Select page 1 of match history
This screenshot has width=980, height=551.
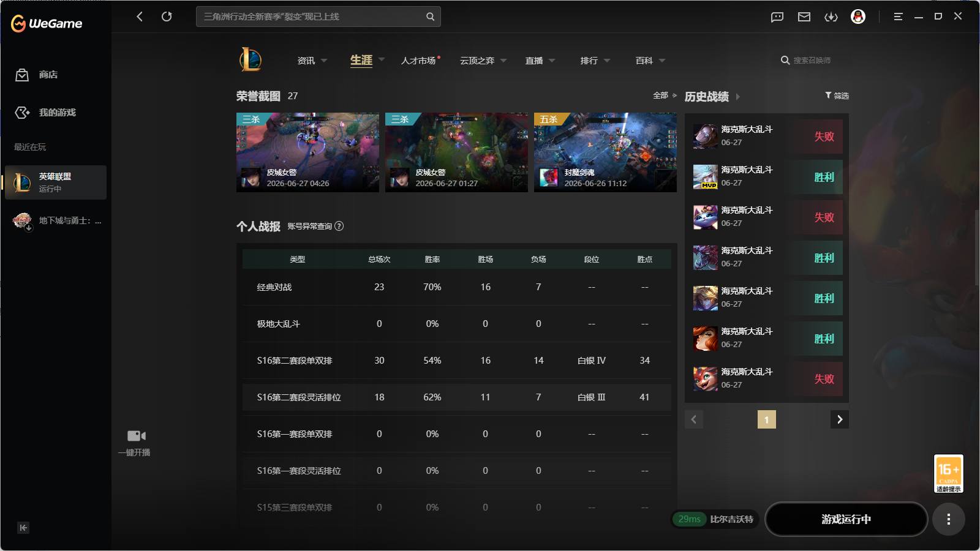pyautogui.click(x=767, y=419)
